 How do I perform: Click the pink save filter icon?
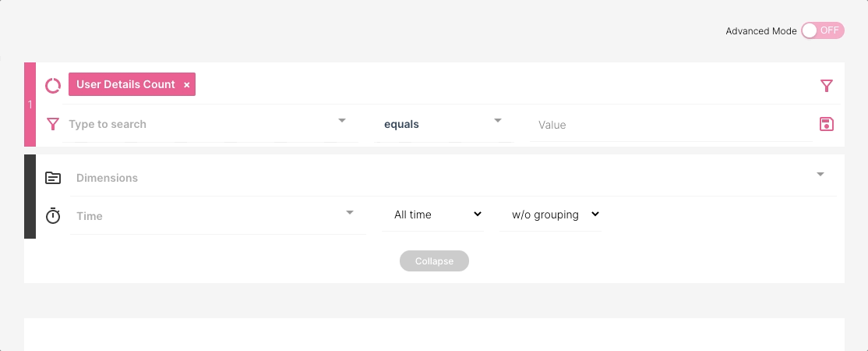(827, 124)
